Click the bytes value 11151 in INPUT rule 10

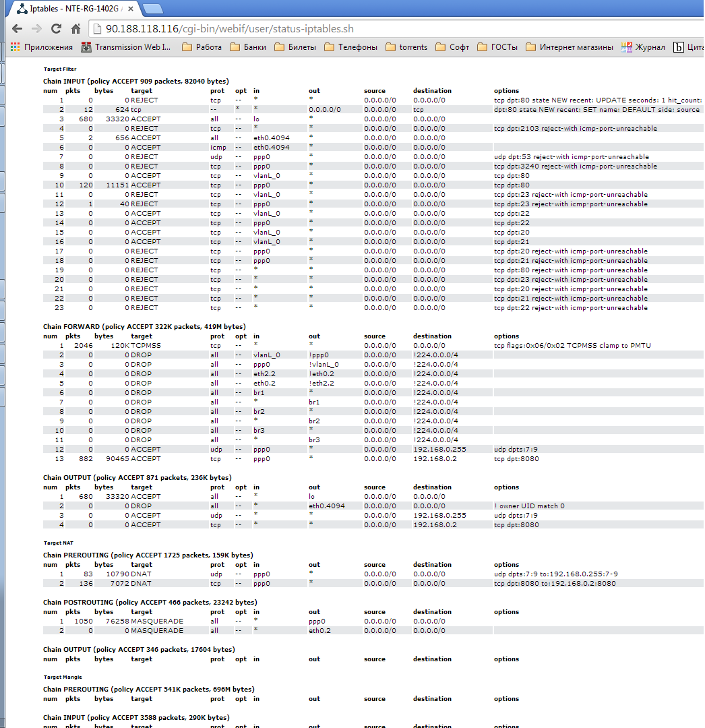(x=117, y=185)
